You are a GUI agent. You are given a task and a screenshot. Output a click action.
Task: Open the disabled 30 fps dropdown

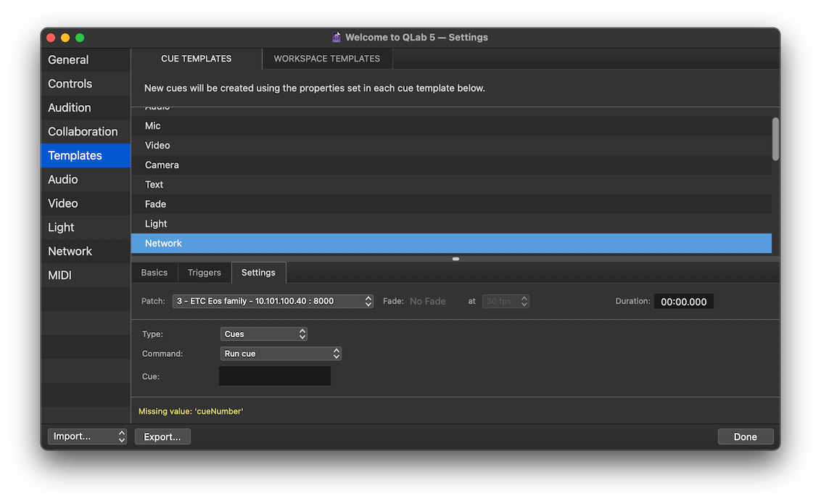[x=506, y=302]
